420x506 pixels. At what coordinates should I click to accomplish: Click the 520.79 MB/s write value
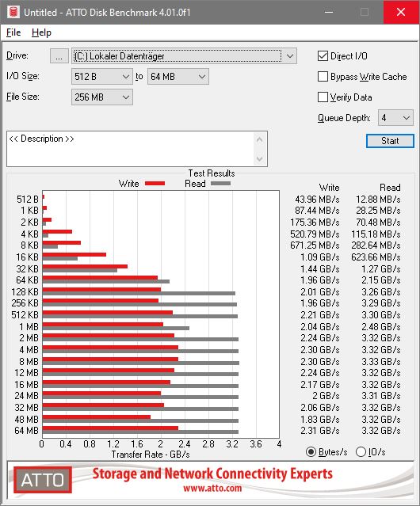click(315, 234)
